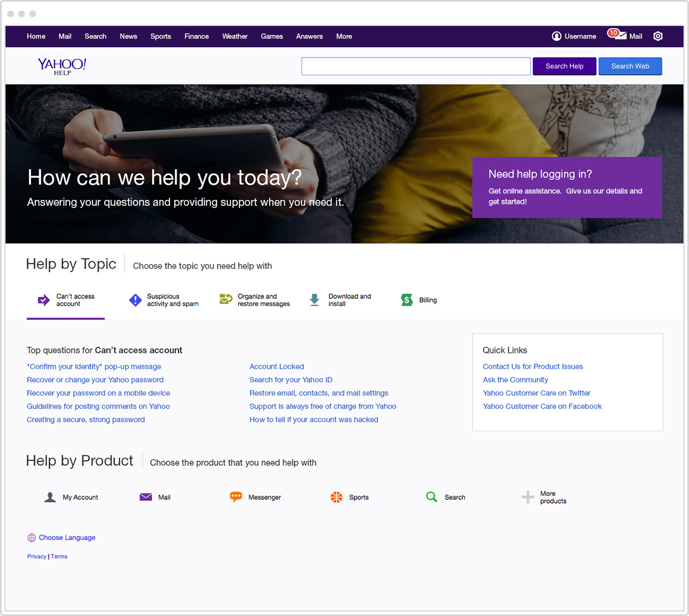Open the Need help logging in banner
689x616 pixels.
[567, 187]
